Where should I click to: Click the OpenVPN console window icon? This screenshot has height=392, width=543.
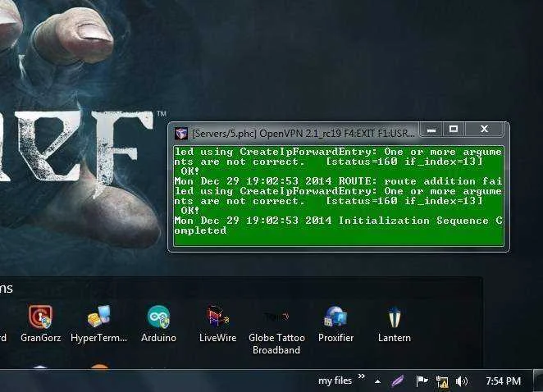coord(181,134)
